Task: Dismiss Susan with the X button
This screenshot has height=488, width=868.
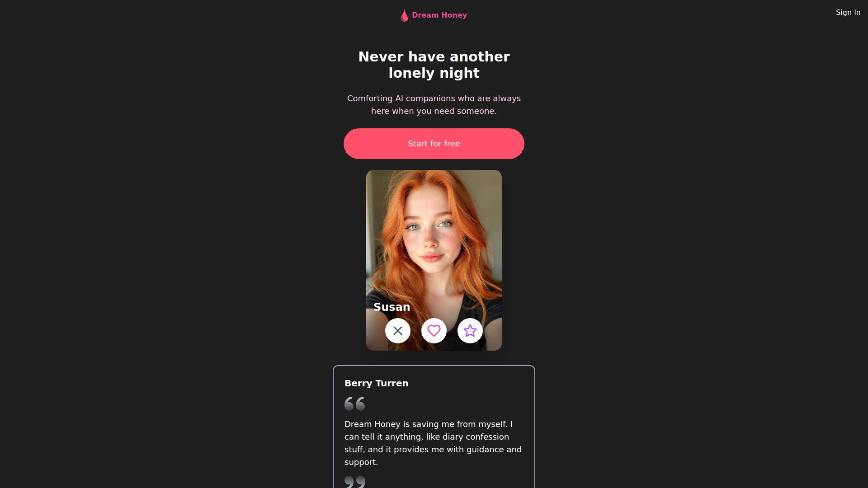Action: 398,331
